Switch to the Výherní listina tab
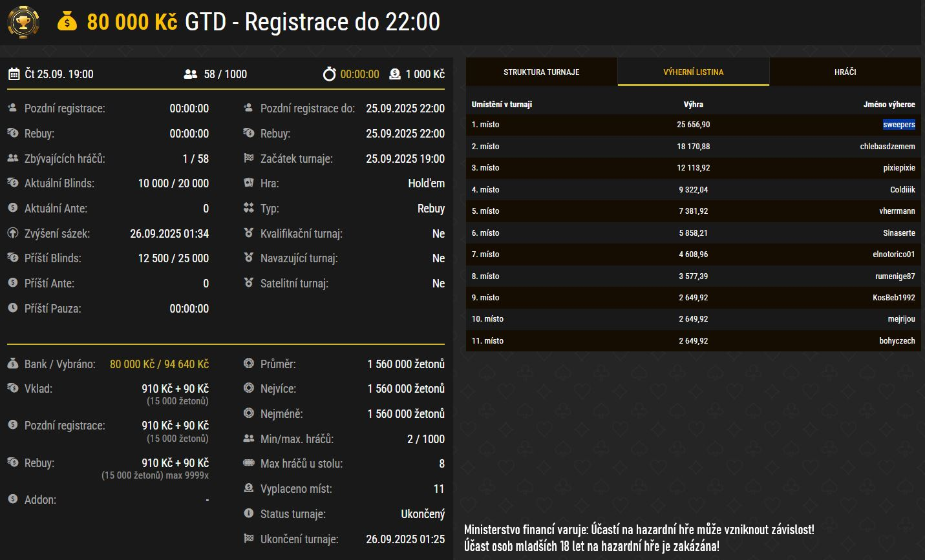This screenshot has width=925, height=560. [x=693, y=72]
